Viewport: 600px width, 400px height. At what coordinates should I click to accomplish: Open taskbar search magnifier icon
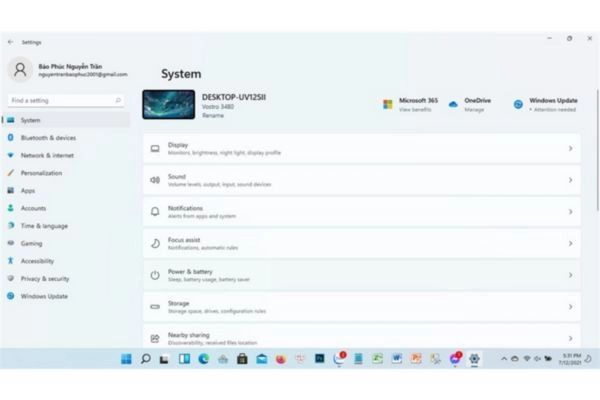click(x=146, y=358)
